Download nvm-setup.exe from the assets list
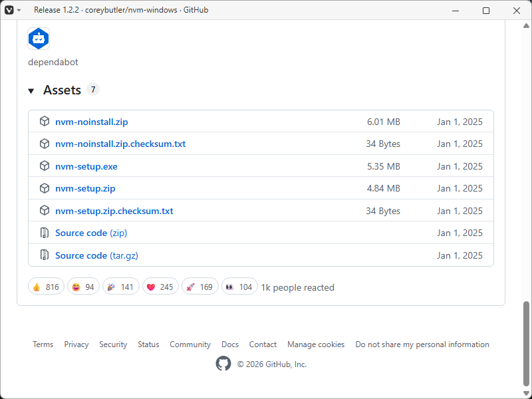This screenshot has width=532, height=399. tap(86, 166)
